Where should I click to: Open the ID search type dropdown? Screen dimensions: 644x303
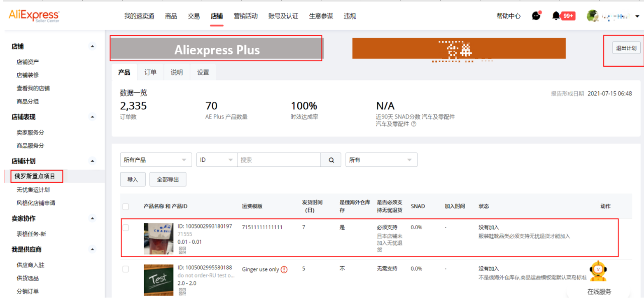coord(217,160)
